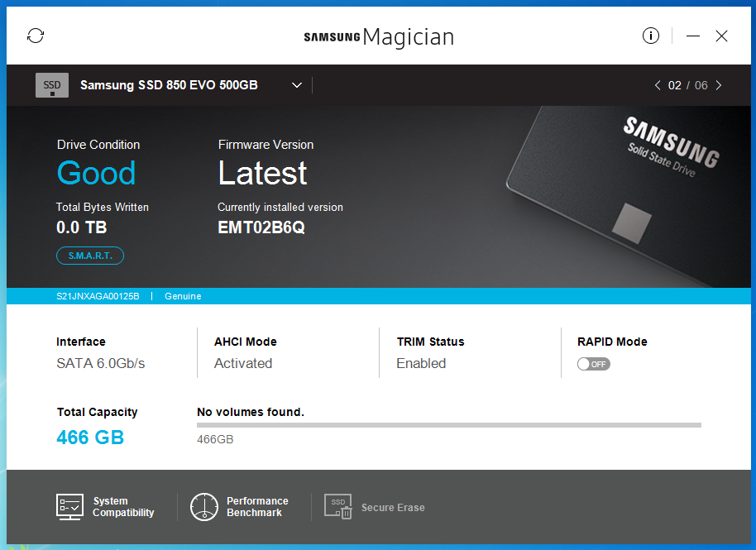Click the 466 GB total capacity value
Image resolution: width=756 pixels, height=550 pixels.
[x=90, y=438]
